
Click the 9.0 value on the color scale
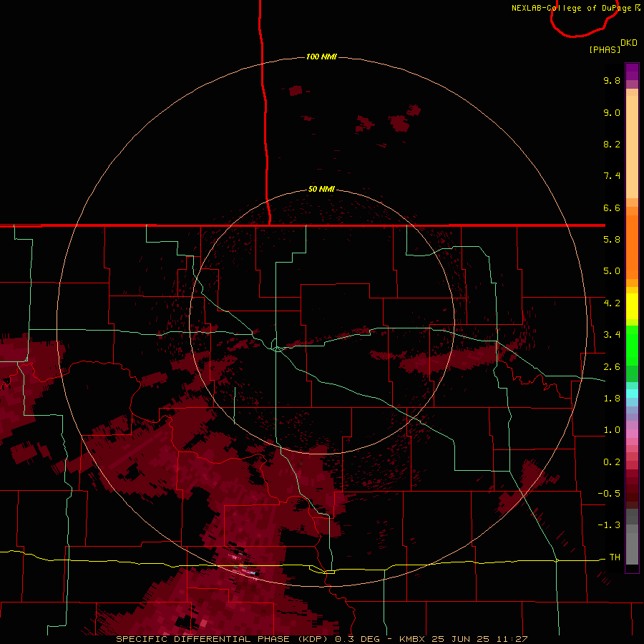tap(612, 112)
